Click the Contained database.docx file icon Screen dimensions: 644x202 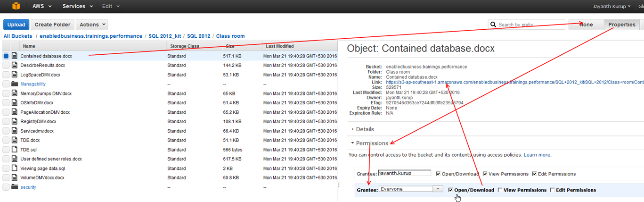tap(15, 56)
